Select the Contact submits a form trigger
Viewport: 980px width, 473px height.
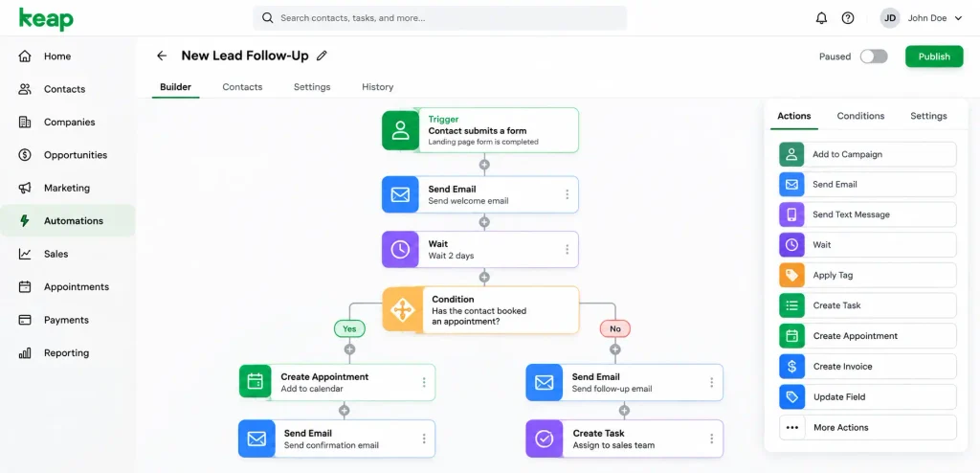480,130
